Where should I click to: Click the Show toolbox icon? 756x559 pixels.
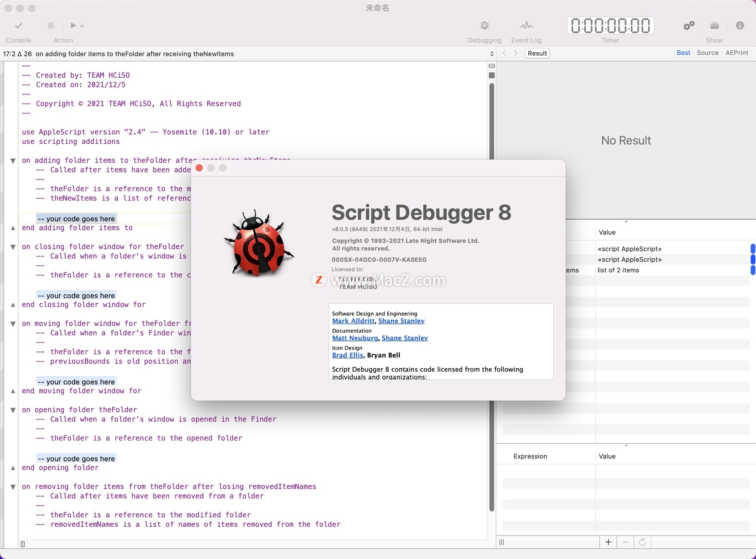[714, 26]
